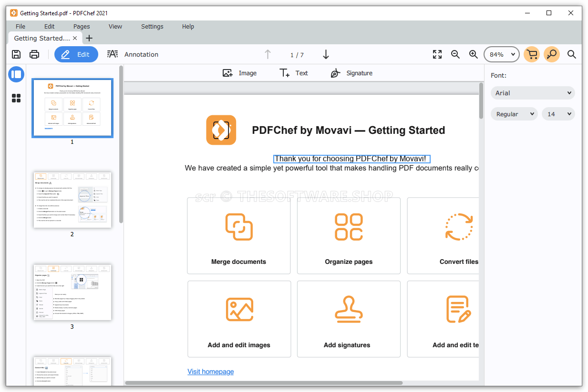Open the Pages menu

pos(82,26)
